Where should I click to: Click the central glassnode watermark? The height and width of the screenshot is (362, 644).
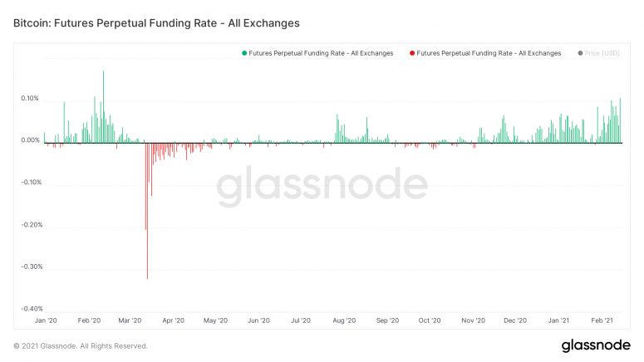click(322, 188)
